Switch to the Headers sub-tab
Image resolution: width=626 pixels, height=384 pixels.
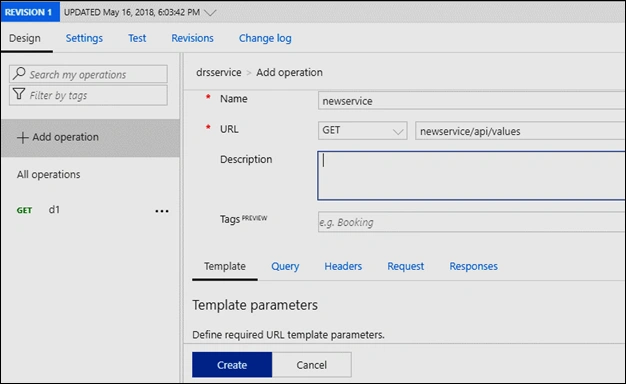343,266
